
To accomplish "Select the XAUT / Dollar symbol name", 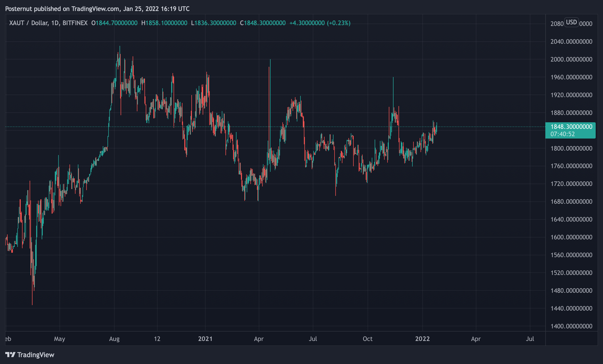I will [30, 23].
